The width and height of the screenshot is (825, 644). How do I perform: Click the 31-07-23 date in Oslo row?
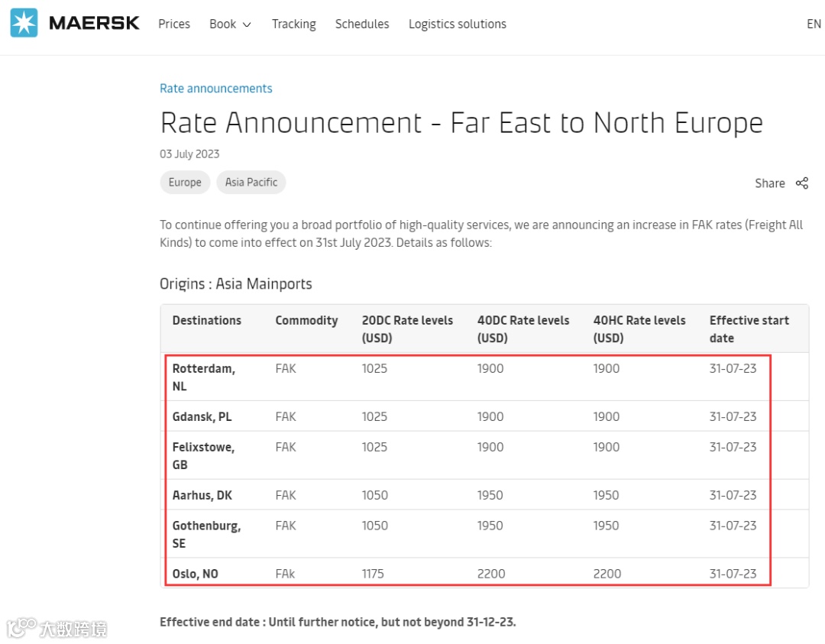[733, 574]
